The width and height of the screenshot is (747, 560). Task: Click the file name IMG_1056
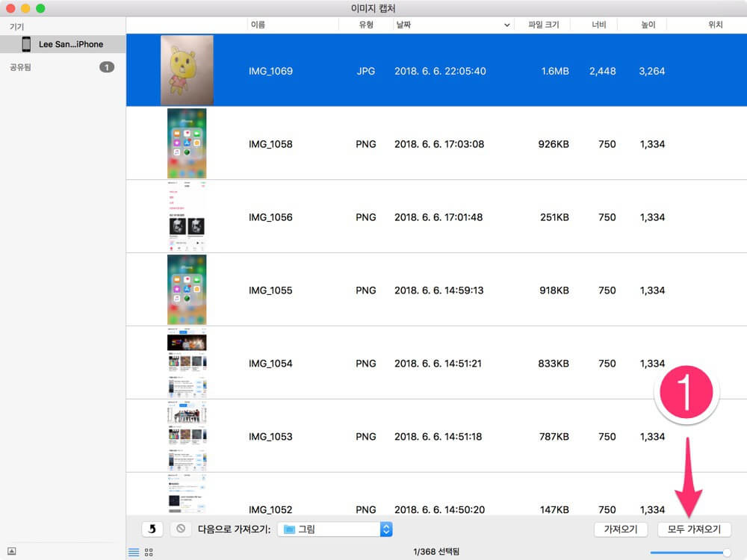coord(270,217)
